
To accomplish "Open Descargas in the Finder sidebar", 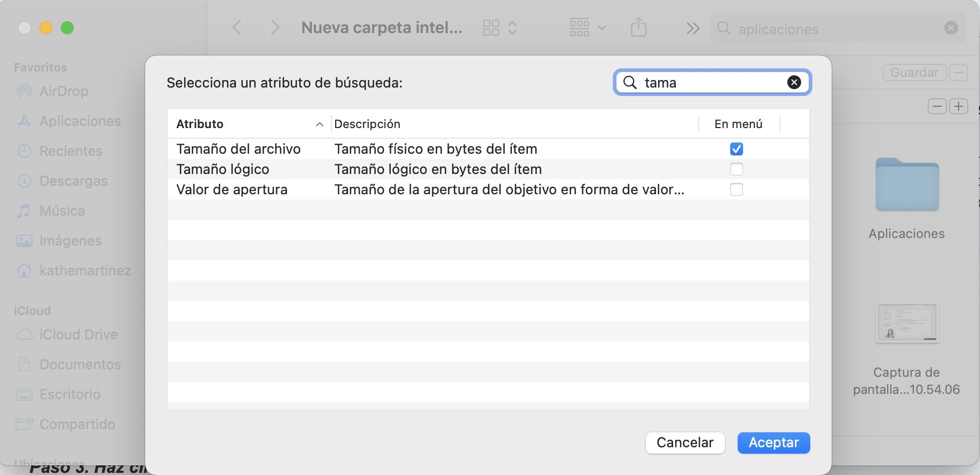I will [x=62, y=181].
